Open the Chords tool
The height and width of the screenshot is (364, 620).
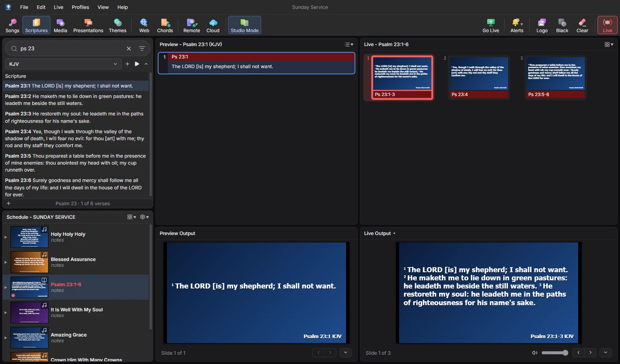point(165,25)
